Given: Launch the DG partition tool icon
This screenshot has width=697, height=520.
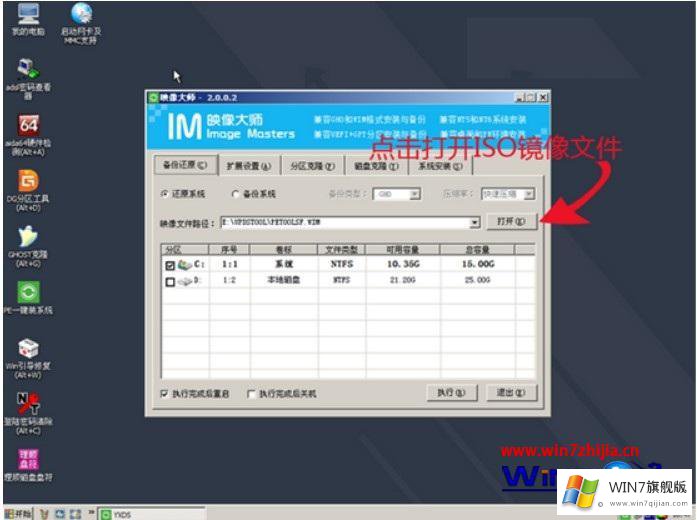Looking at the screenshot, I should 28,190.
